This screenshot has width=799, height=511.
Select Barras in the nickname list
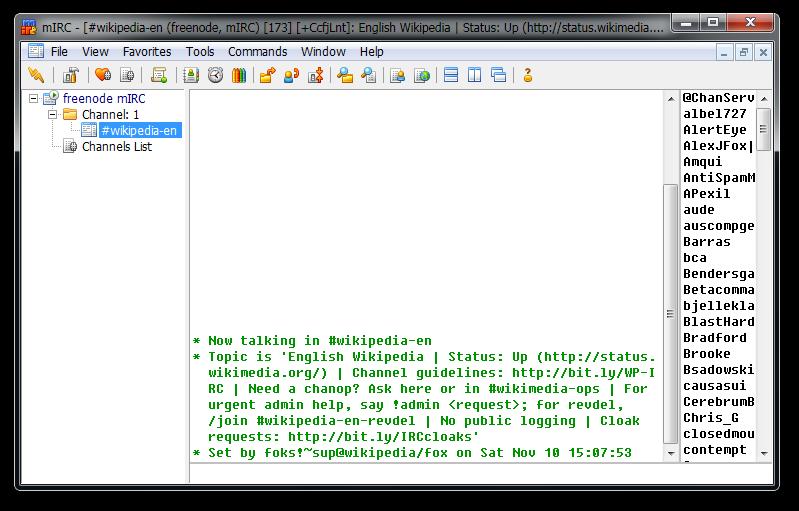click(x=706, y=242)
